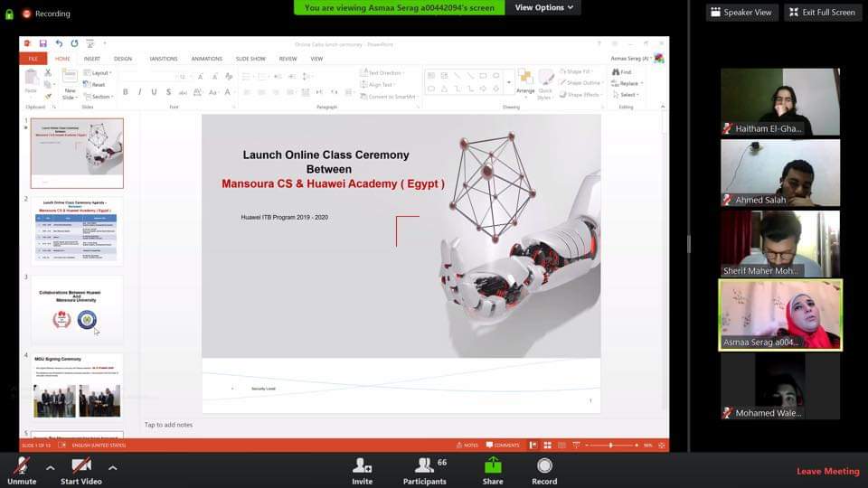Insert a New Slide
Image resolution: width=868 pixels, height=488 pixels.
point(70,83)
